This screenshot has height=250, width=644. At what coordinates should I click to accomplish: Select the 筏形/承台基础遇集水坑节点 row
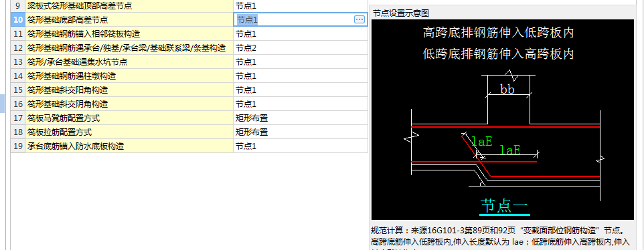click(129, 62)
